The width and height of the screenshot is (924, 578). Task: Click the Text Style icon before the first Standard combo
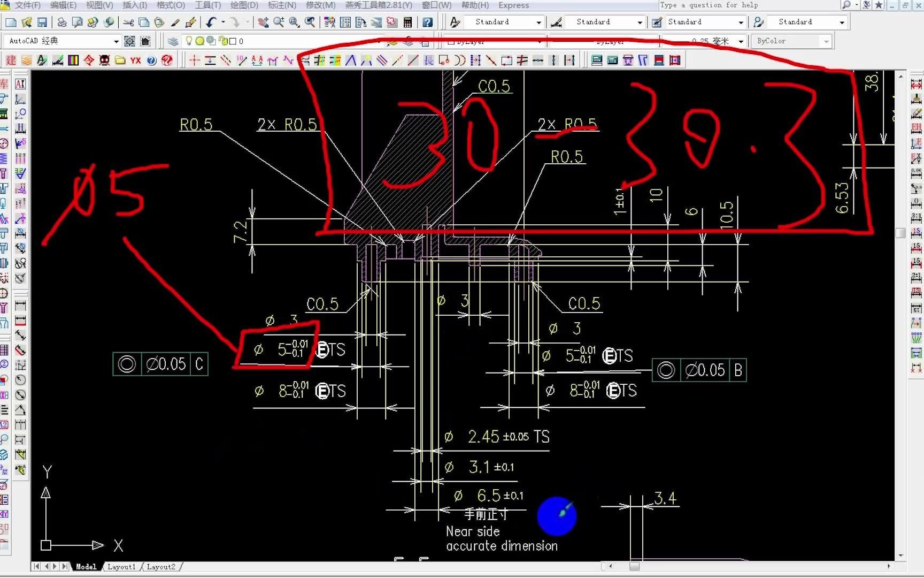(455, 22)
